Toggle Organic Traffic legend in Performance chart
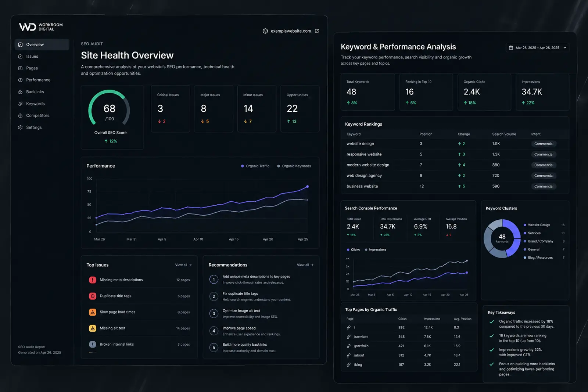This screenshot has height=392, width=588. point(255,166)
